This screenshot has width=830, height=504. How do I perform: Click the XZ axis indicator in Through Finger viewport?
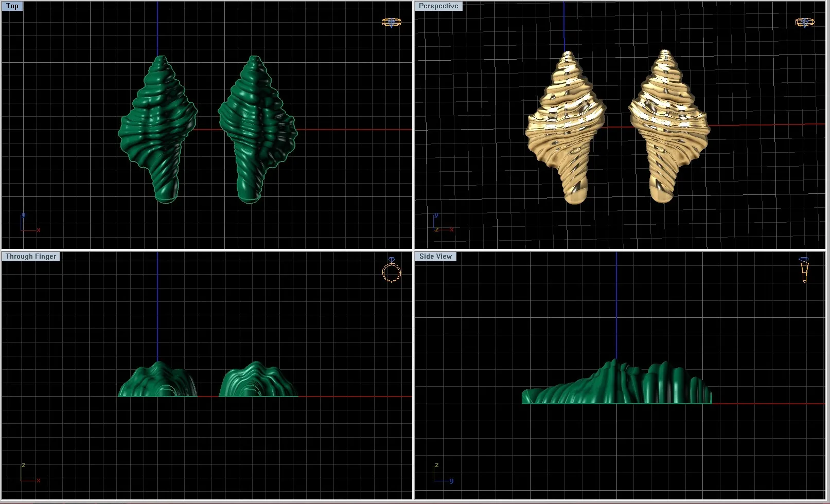tap(29, 474)
